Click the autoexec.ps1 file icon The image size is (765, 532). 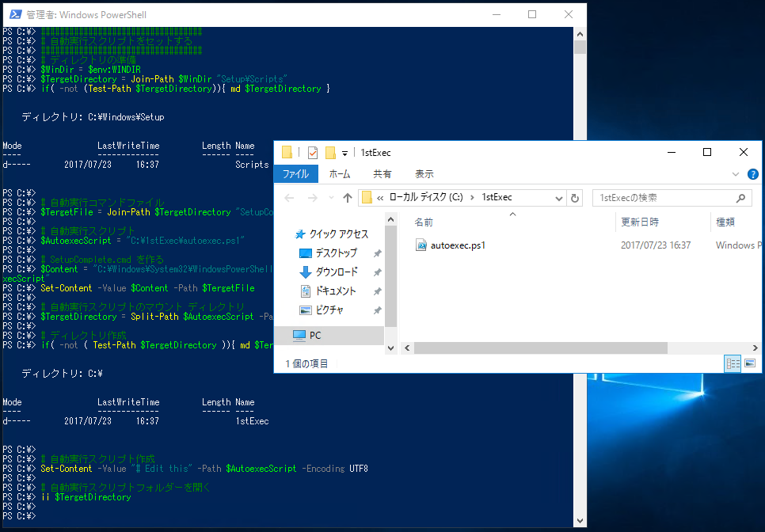click(x=421, y=245)
